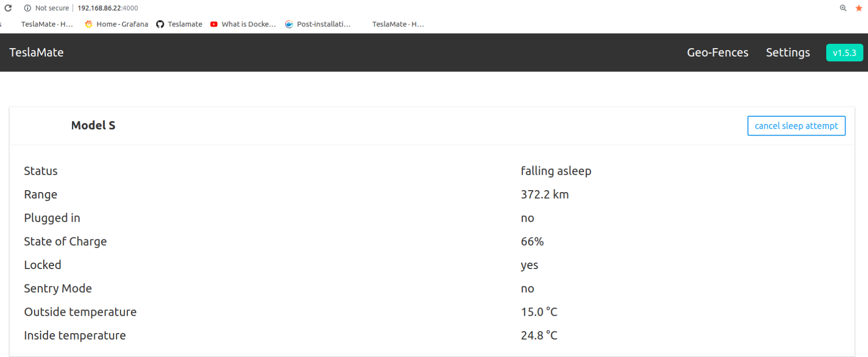This screenshot has width=868, height=357.
Task: Click the Plugged in label
Action: tap(52, 218)
